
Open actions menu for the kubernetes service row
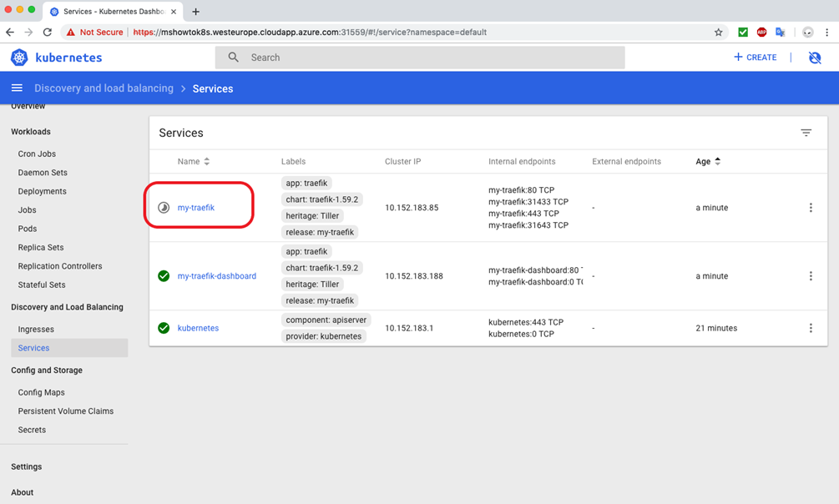click(811, 328)
